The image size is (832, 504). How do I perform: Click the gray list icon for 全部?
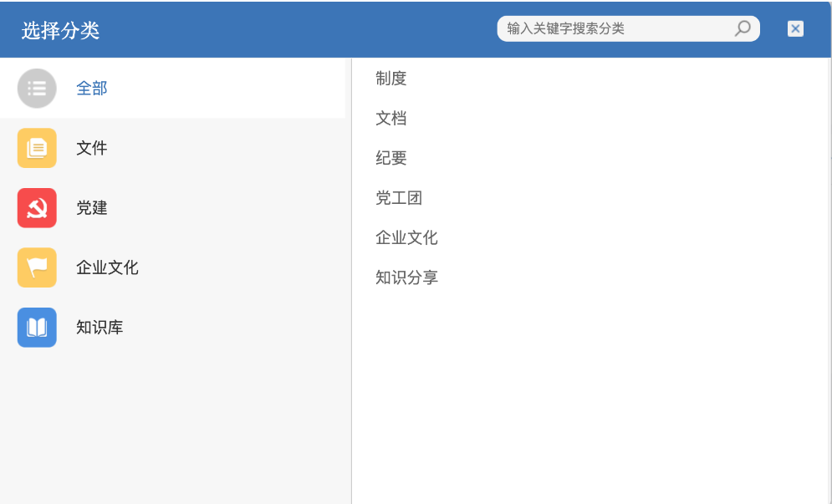[37, 89]
